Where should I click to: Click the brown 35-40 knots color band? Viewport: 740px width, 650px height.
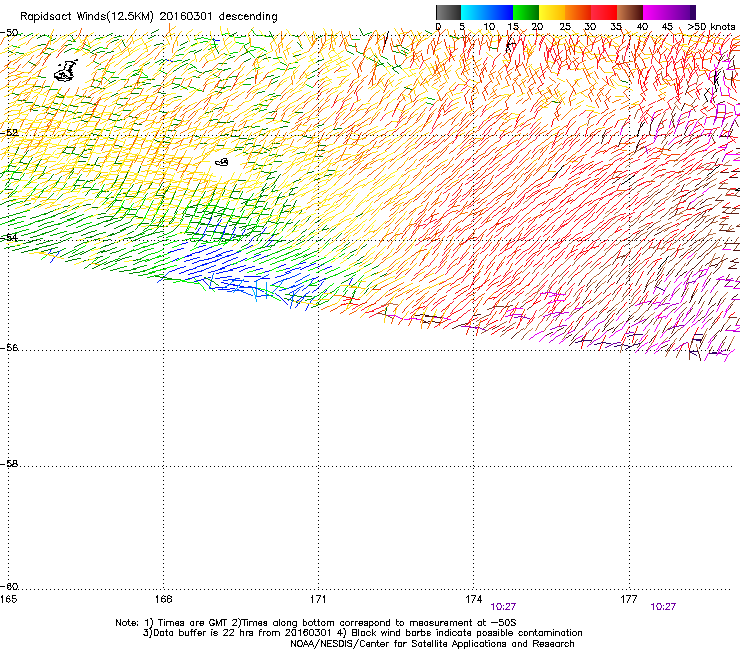(630, 12)
